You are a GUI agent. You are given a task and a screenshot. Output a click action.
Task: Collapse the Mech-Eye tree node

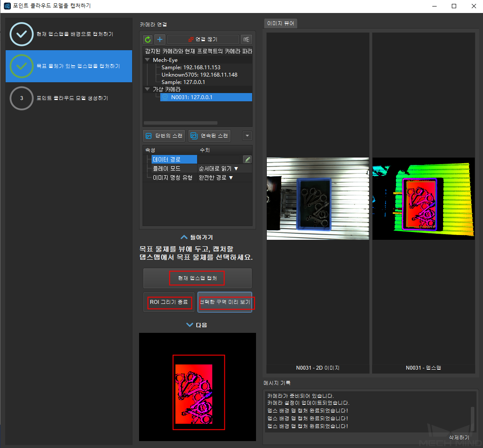[148, 60]
